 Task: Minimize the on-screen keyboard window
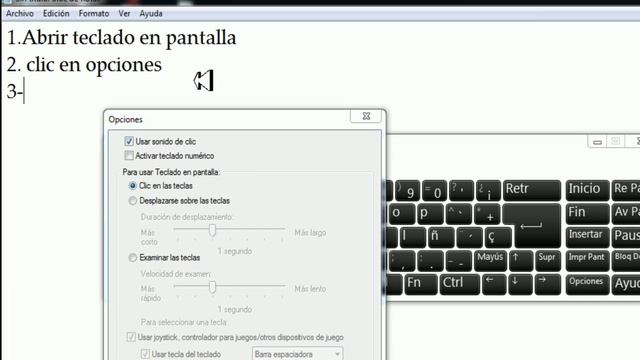pos(597,142)
